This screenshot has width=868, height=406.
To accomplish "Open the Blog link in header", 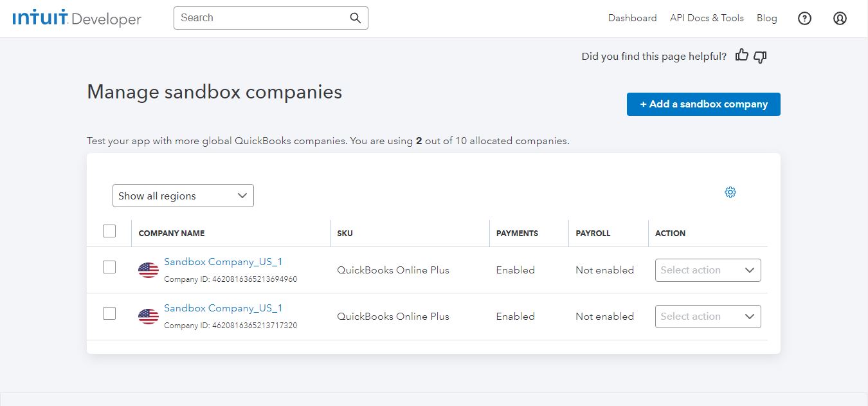I will (x=766, y=18).
